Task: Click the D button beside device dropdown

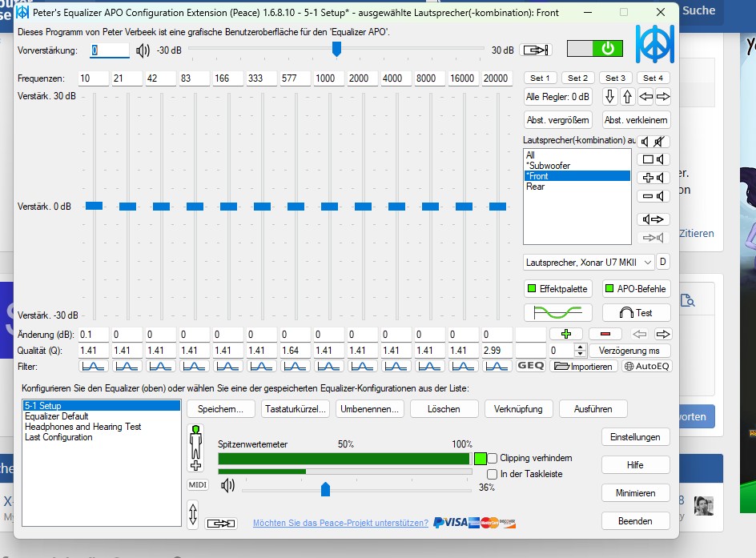Action: (663, 262)
